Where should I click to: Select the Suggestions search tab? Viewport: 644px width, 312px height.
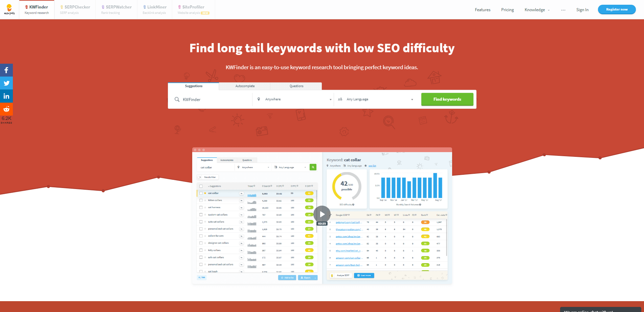pyautogui.click(x=194, y=86)
